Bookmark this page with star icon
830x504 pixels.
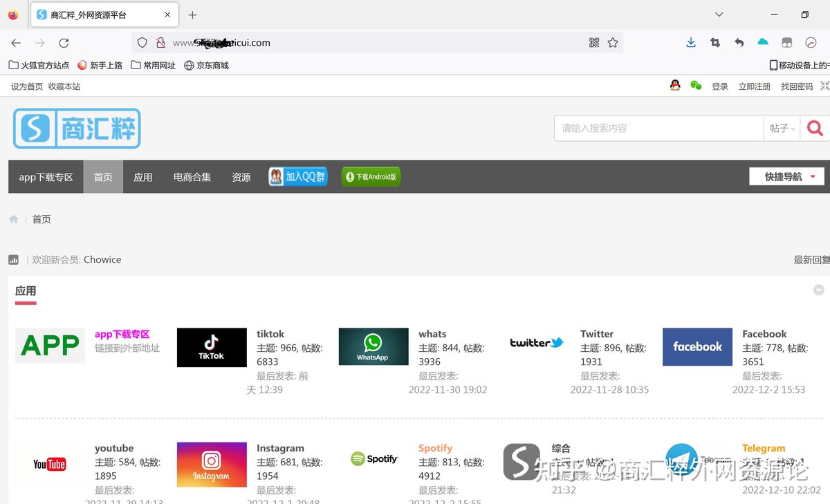613,43
